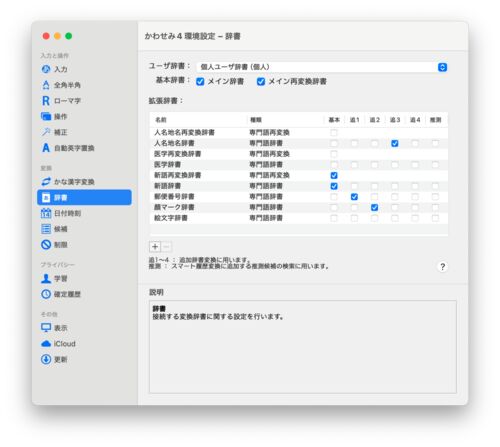Click the minus button below dictionary table
Image resolution: width=500 pixels, height=447 pixels.
pyautogui.click(x=166, y=247)
